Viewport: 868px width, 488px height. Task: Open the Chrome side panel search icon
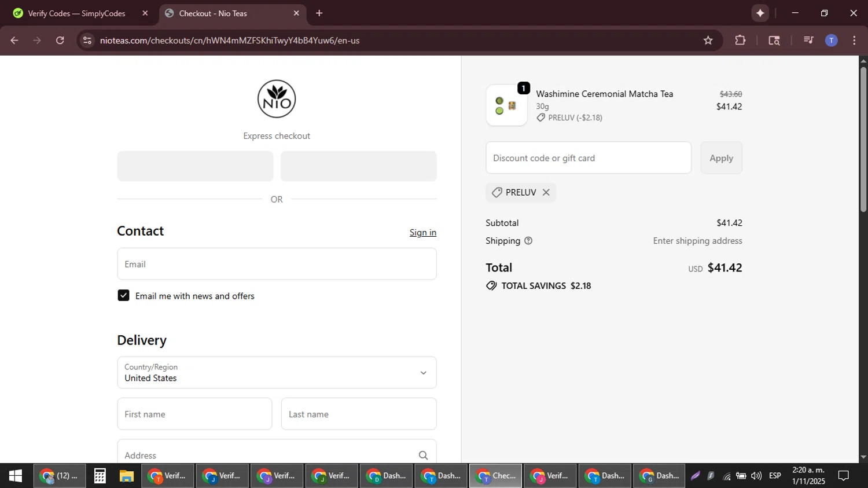click(774, 41)
